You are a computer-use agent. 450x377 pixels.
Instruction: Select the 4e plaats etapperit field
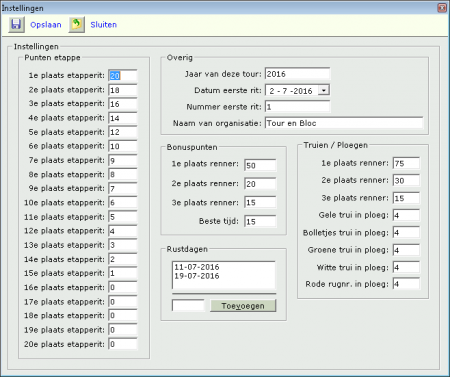pyautogui.click(x=123, y=118)
